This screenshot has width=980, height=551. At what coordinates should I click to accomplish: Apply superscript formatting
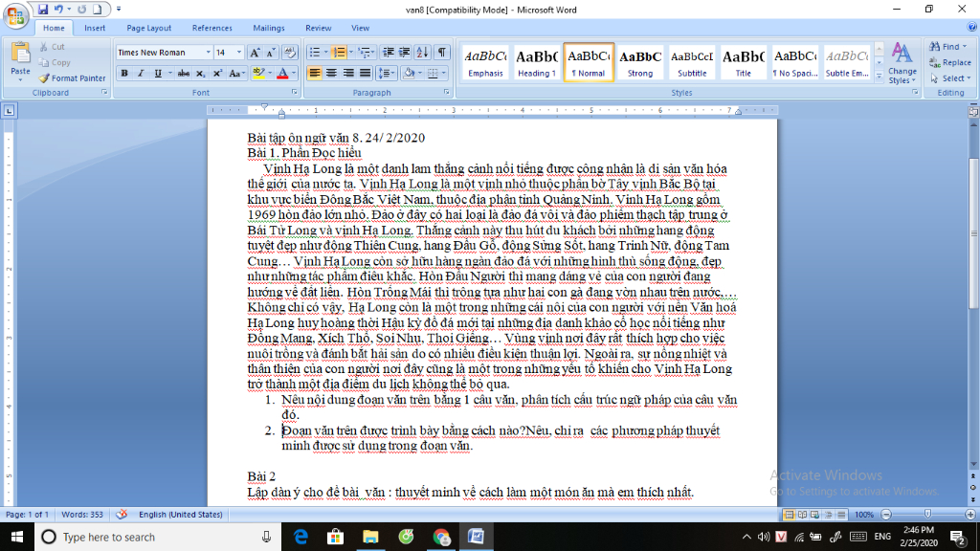point(217,73)
